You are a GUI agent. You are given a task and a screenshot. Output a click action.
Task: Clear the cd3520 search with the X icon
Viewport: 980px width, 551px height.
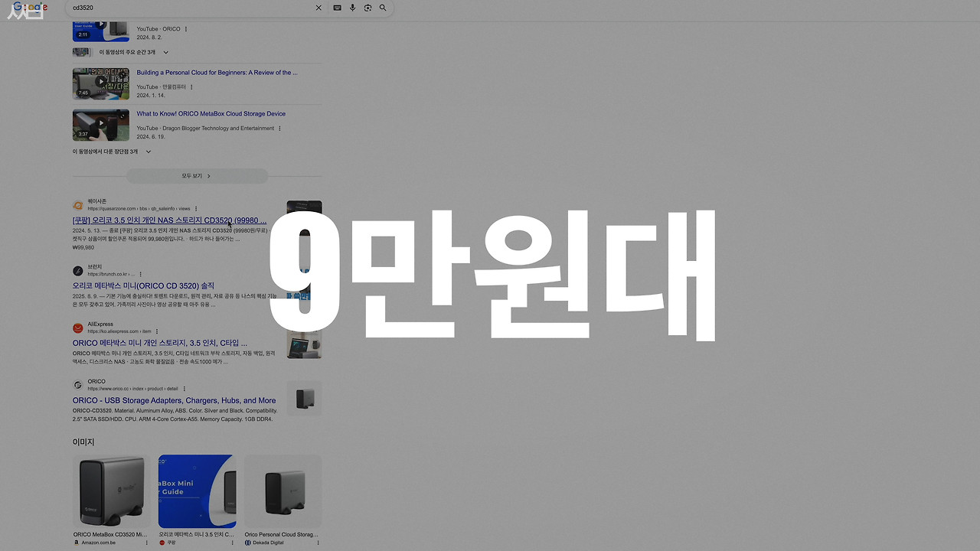[x=318, y=8]
